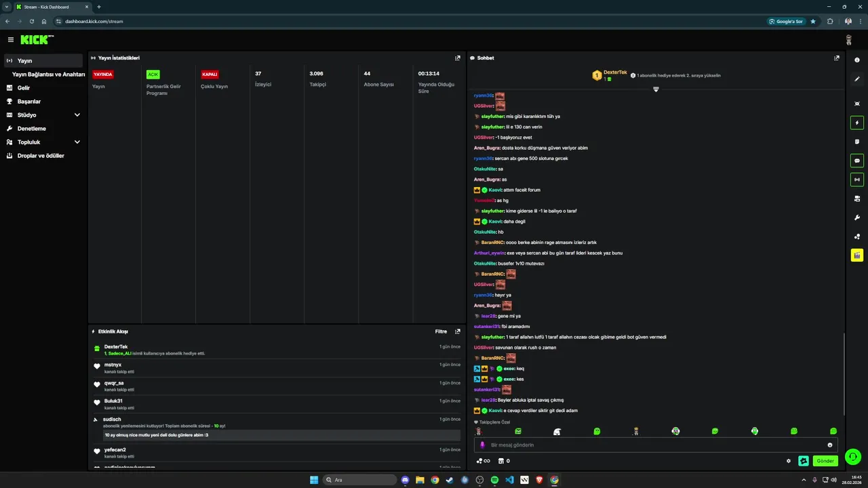Toggle the broadcast signal panel button
This screenshot has width=868, height=488.
coord(857,180)
